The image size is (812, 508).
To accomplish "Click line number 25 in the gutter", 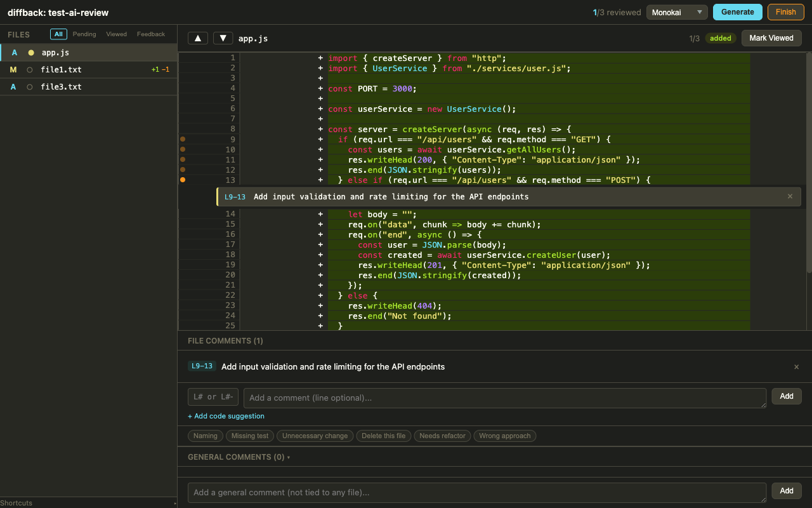I will click(x=230, y=326).
